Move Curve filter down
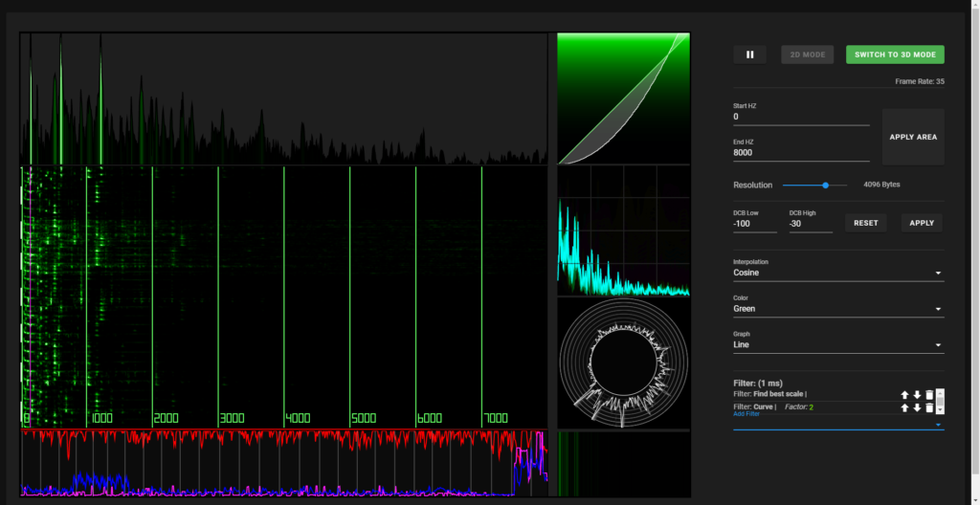The height and width of the screenshot is (505, 980). [917, 407]
